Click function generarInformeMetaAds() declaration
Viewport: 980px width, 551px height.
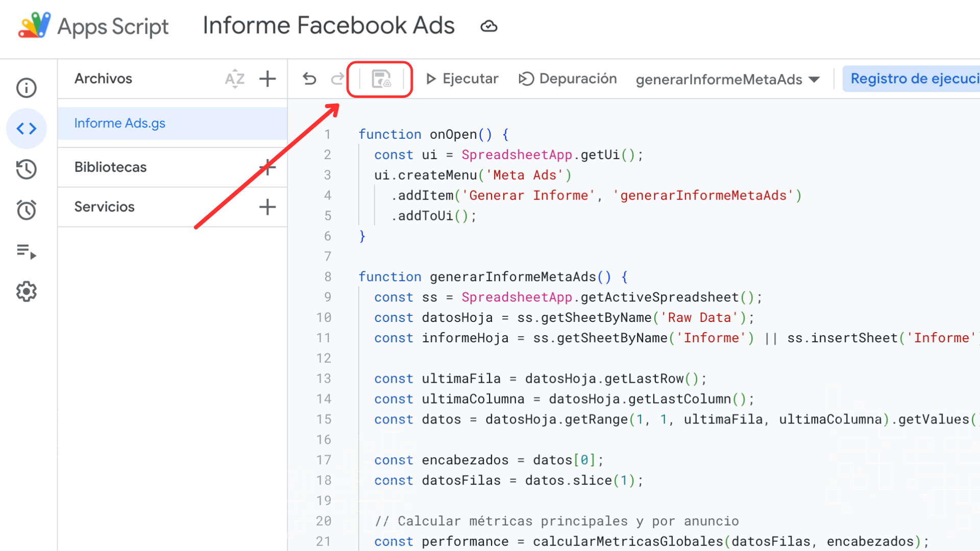coord(493,277)
